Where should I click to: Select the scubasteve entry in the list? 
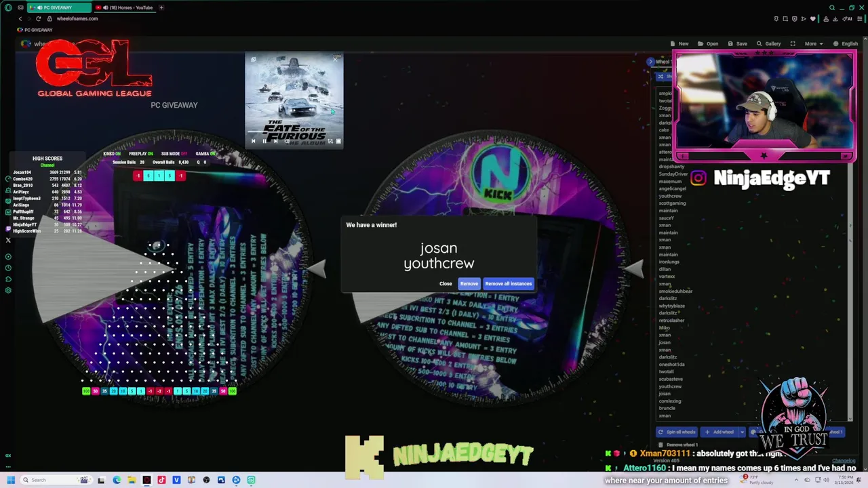671,379
